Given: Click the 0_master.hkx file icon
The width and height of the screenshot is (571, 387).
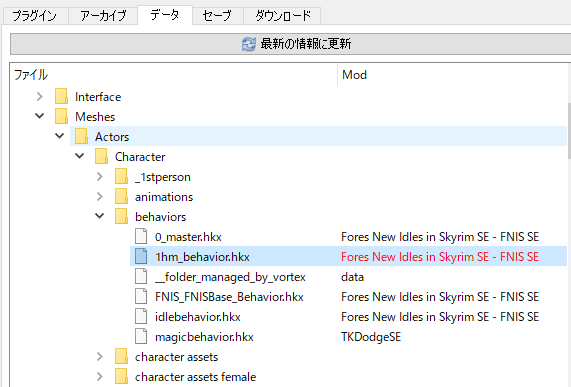Looking at the screenshot, I should coord(141,237).
